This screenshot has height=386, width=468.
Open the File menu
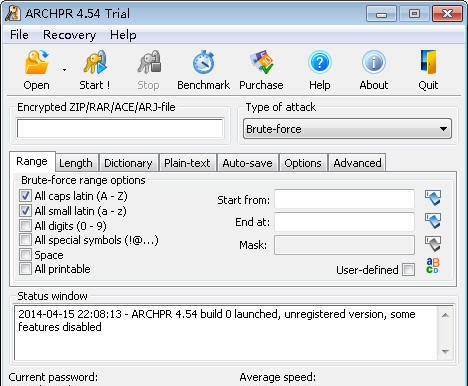pos(19,35)
